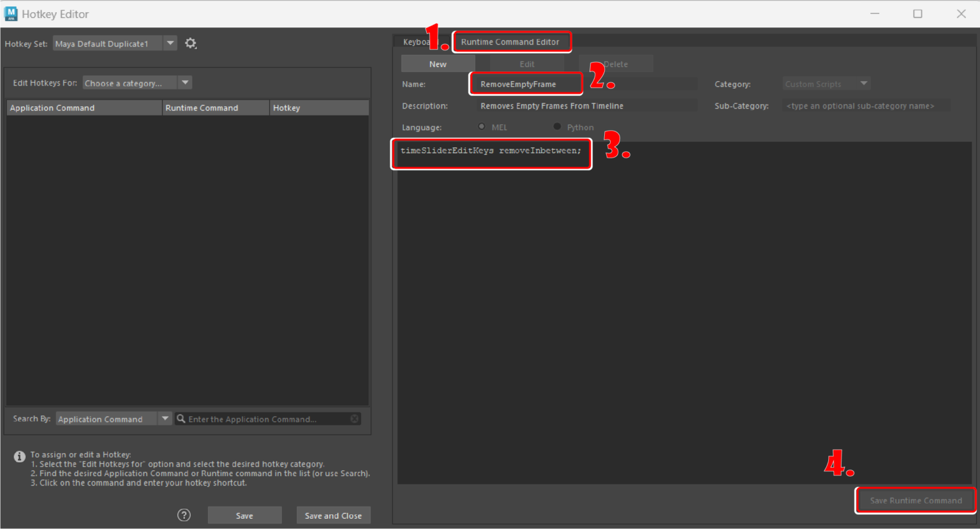Image resolution: width=980 pixels, height=529 pixels.
Task: Select the Python language radio button
Action: (x=557, y=126)
